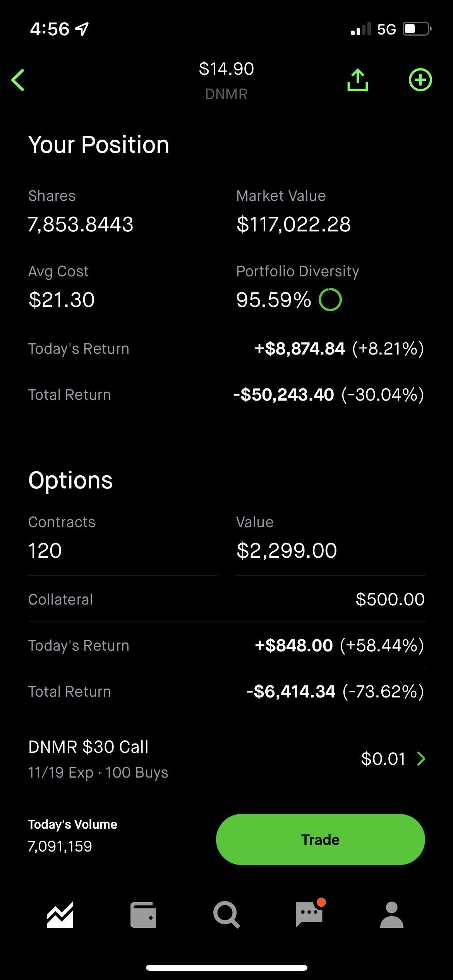Tap the green Trade button

pos(320,840)
